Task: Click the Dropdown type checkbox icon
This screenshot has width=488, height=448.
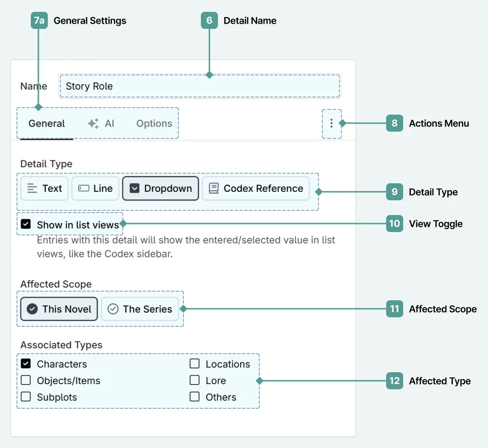Action: click(x=135, y=188)
